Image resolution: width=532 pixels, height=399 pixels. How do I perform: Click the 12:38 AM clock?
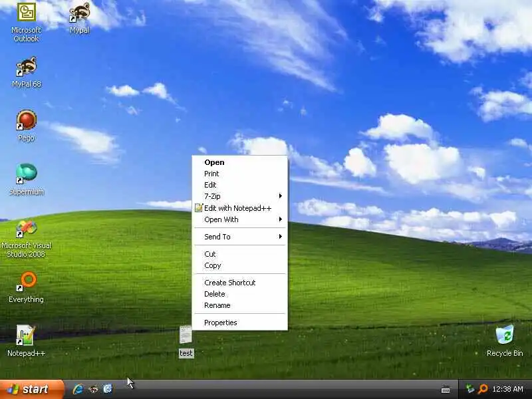click(507, 389)
